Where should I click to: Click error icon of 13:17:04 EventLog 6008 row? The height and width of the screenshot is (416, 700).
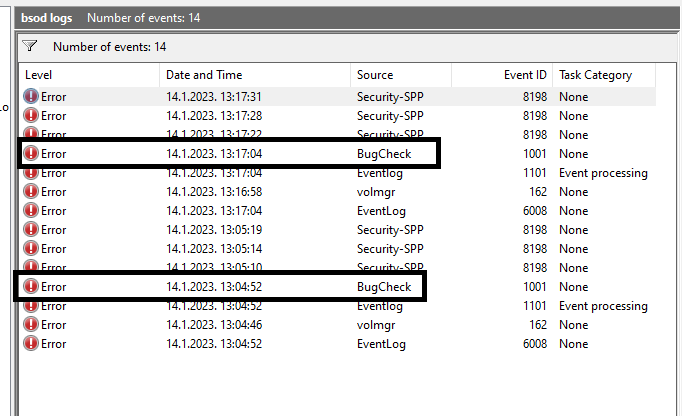pyautogui.click(x=31, y=211)
